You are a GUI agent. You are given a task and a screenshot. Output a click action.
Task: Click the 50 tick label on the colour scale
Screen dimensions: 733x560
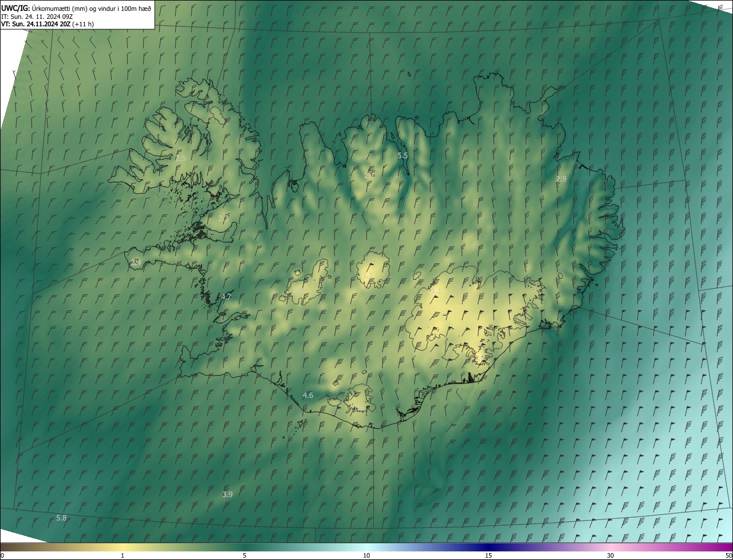[728, 555]
